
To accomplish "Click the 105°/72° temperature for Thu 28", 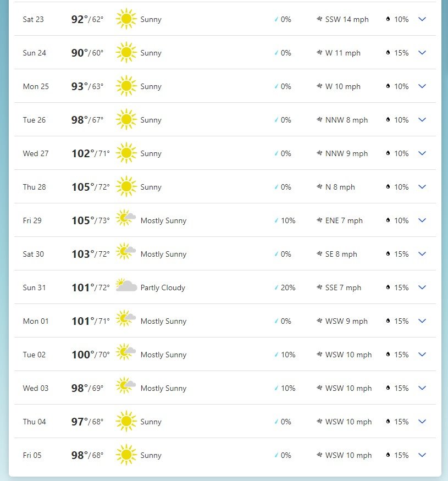I will pyautogui.click(x=91, y=187).
